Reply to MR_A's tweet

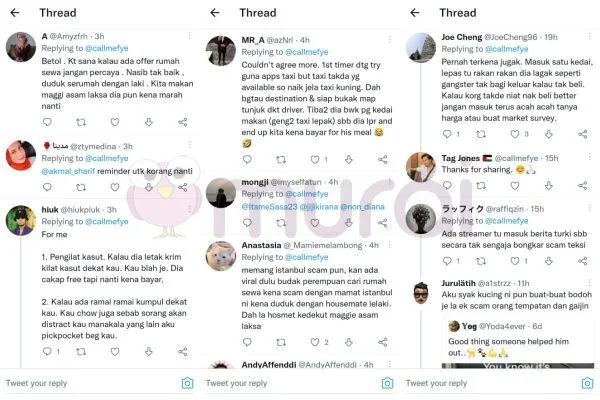247,159
